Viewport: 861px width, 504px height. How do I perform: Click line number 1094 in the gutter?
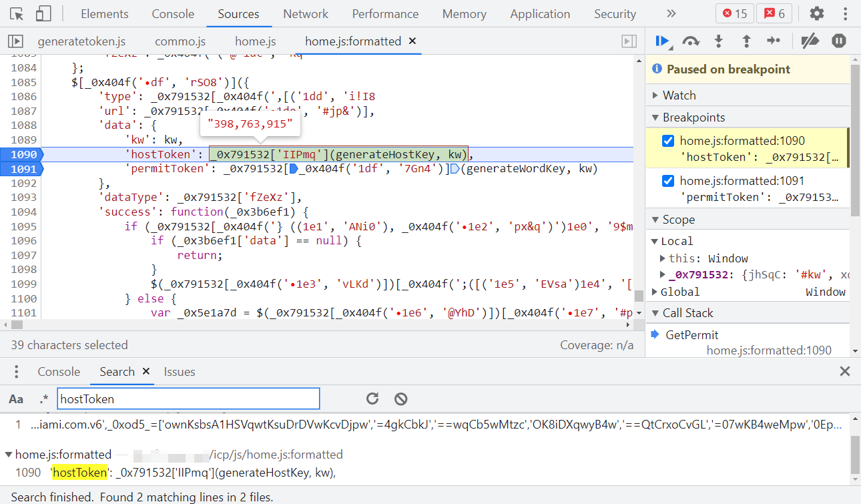(25, 212)
